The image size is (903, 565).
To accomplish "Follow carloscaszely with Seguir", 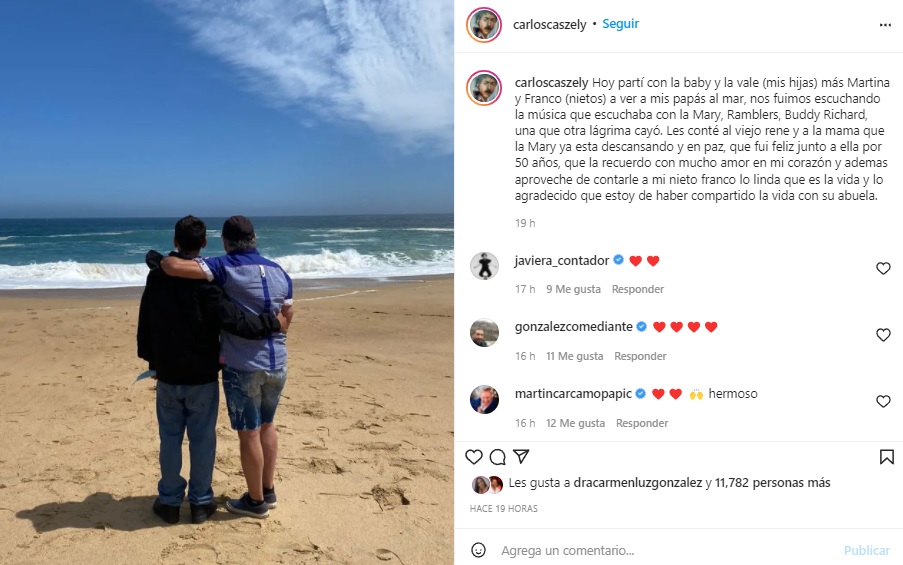I will tap(620, 24).
